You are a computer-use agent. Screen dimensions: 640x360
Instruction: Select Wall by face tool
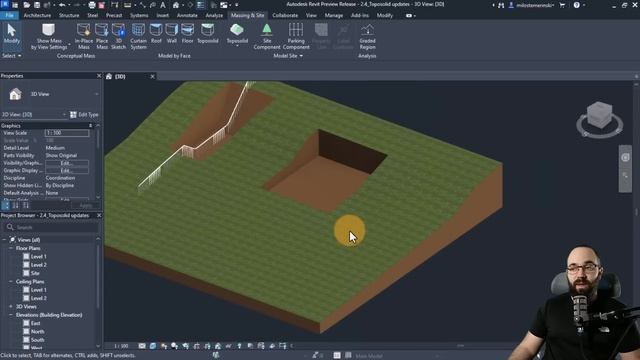tap(171, 33)
